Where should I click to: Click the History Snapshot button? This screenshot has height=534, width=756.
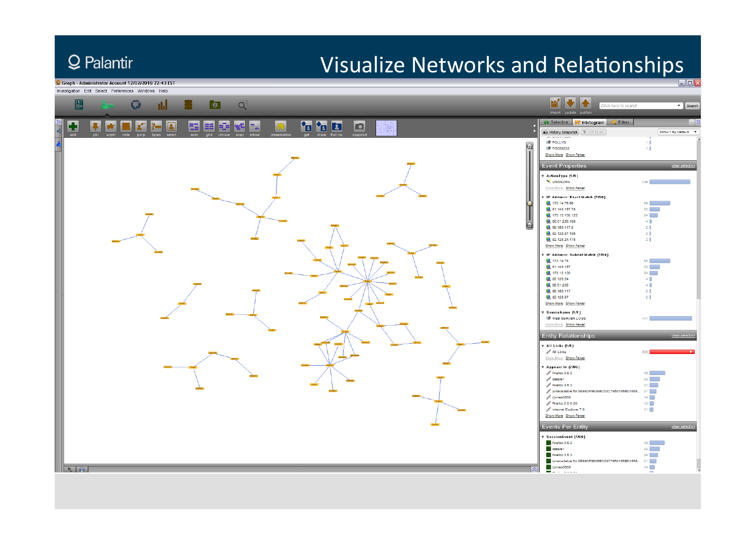point(560,132)
